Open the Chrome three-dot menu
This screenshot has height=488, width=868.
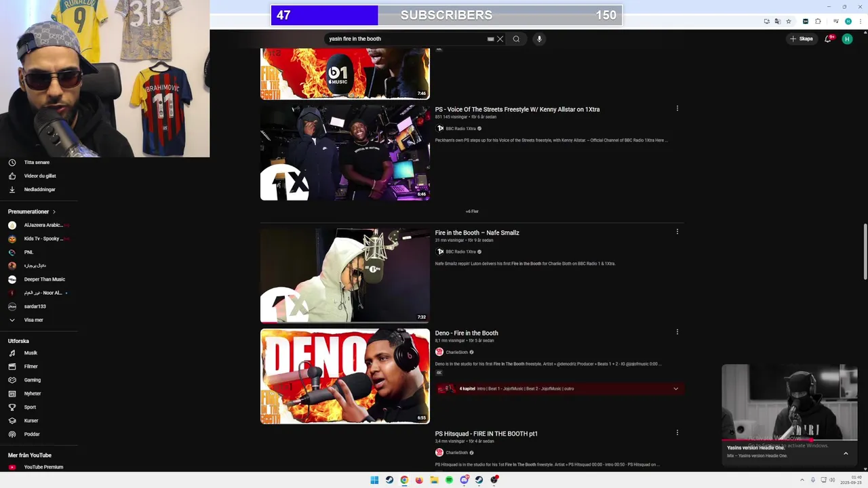point(860,21)
